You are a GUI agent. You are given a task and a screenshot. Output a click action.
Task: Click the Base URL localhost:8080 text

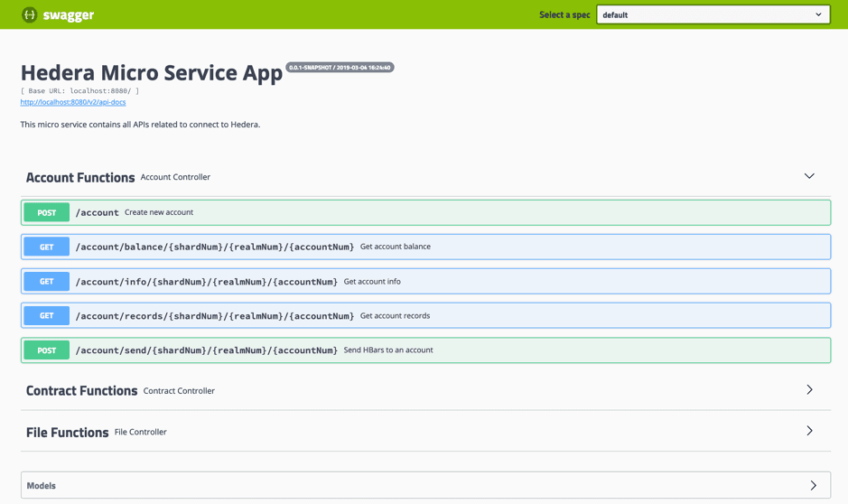click(x=79, y=91)
